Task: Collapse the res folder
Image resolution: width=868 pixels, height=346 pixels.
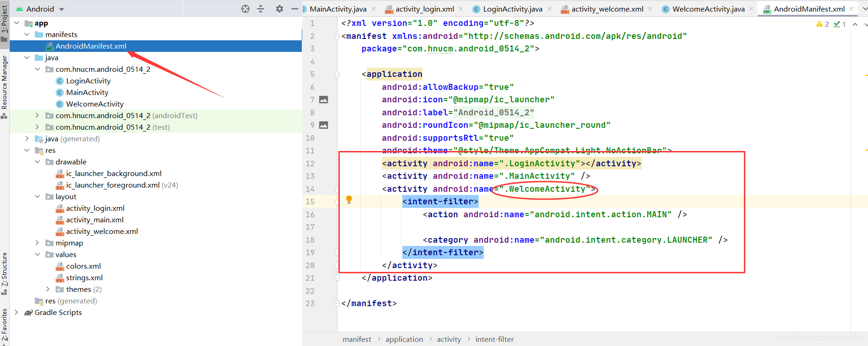Action: (27, 150)
